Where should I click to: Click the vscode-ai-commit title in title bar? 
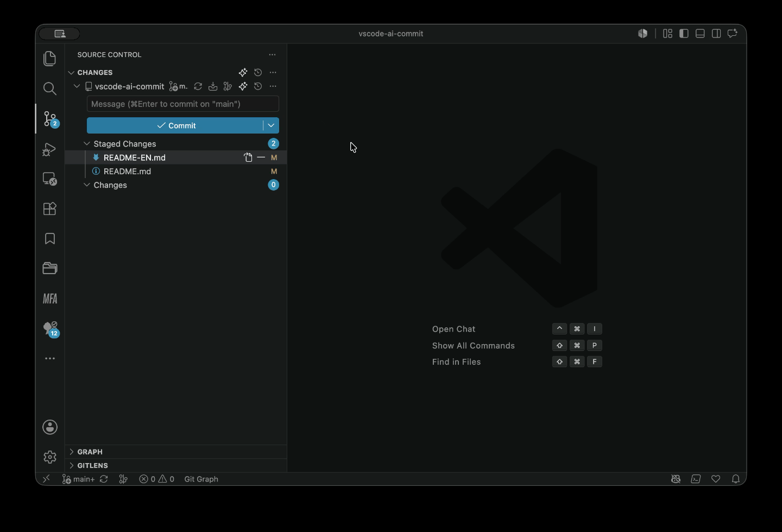click(391, 34)
